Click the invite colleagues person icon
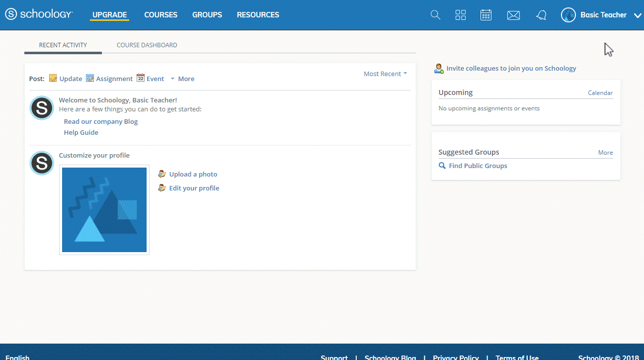This screenshot has width=644, height=360. tap(439, 69)
